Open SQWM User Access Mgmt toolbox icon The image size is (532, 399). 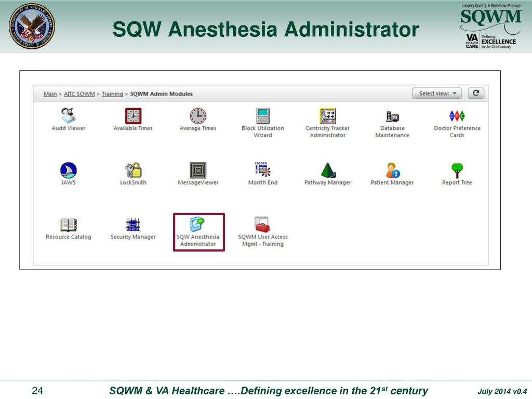coord(262,224)
